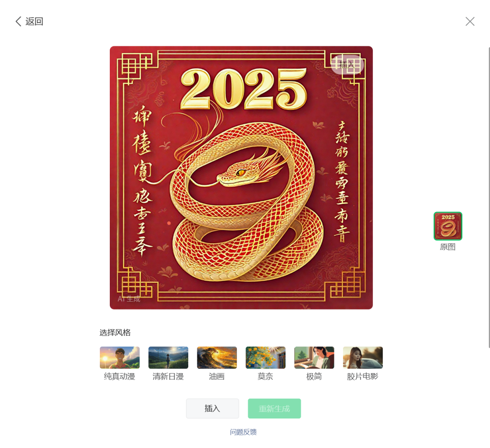Click the back chevron arrow icon
Viewport: 490px width, 448px height.
(19, 22)
